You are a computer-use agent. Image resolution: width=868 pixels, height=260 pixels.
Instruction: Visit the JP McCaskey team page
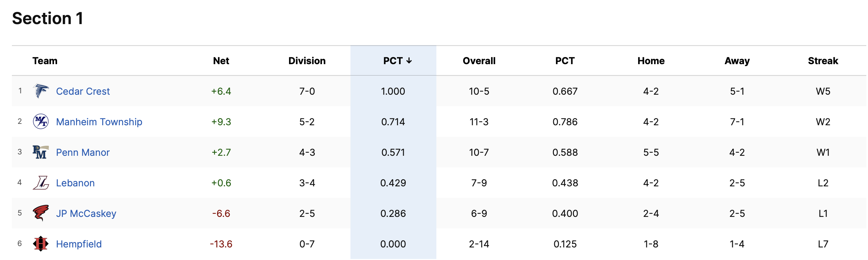86,213
